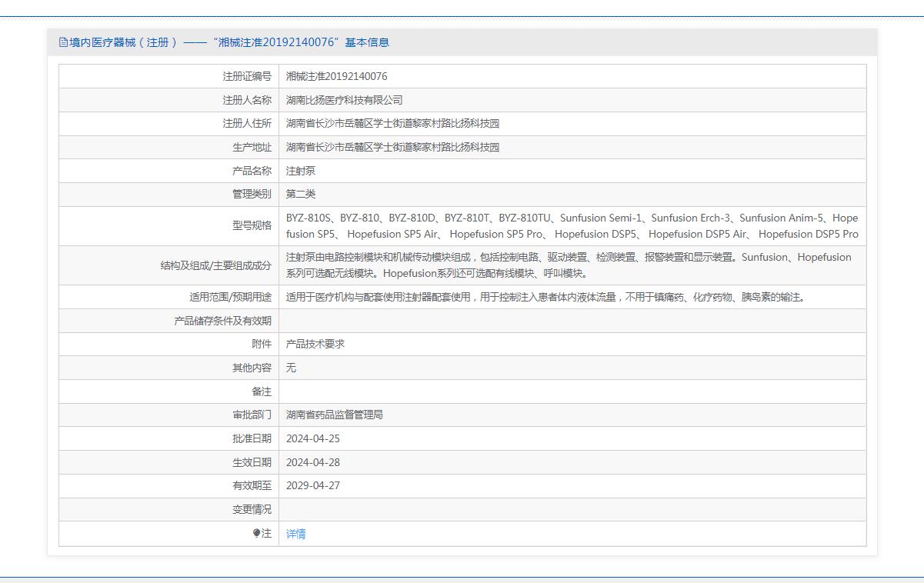Image resolution: width=924 pixels, height=583 pixels.
Task: Click the intended use text beginning 适用于医疗机构
Action: 545,297
